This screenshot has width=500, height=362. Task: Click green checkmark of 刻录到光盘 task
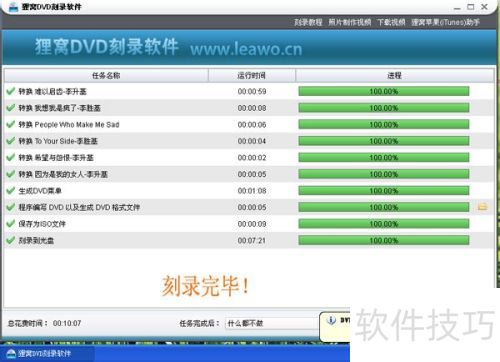(11, 240)
